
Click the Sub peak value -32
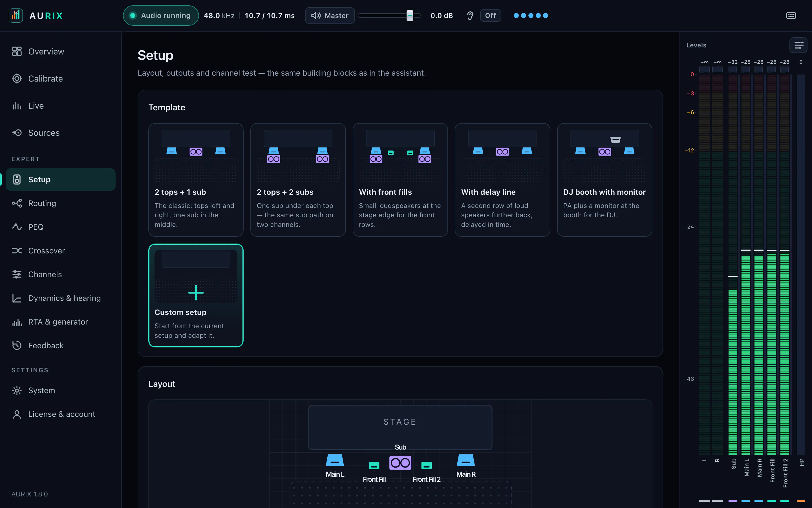[732, 62]
